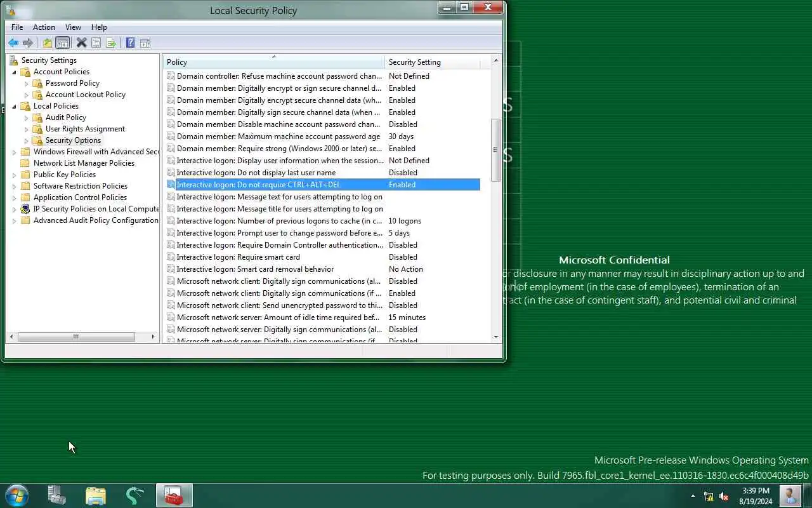Click the policy list scroll up arrow
Viewport: 812px width, 508px height.
coord(495,60)
